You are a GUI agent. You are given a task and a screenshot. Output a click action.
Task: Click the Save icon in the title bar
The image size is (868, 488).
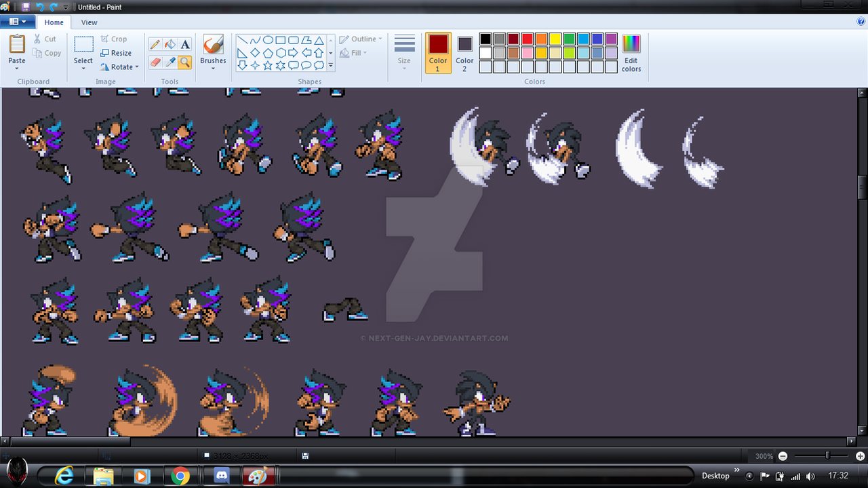[x=26, y=7]
